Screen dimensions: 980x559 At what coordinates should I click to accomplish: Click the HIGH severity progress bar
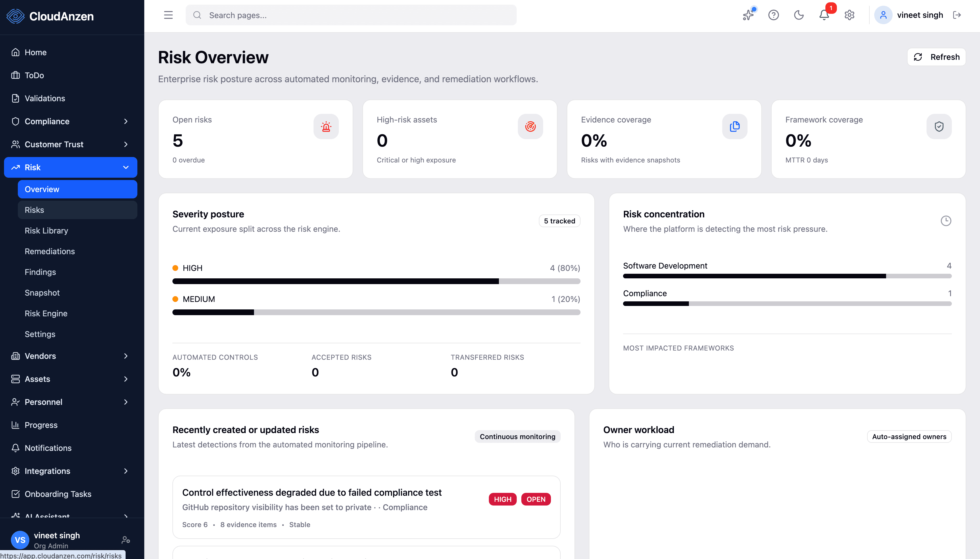[x=376, y=282]
